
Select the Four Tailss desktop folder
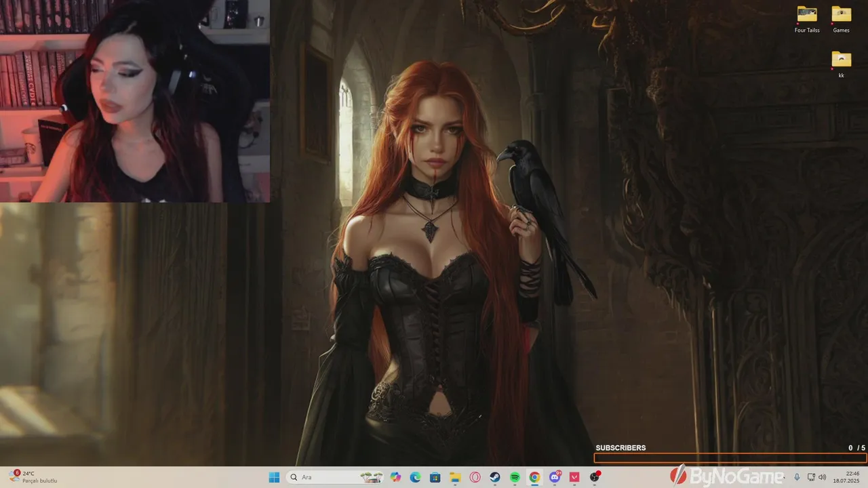807,19
